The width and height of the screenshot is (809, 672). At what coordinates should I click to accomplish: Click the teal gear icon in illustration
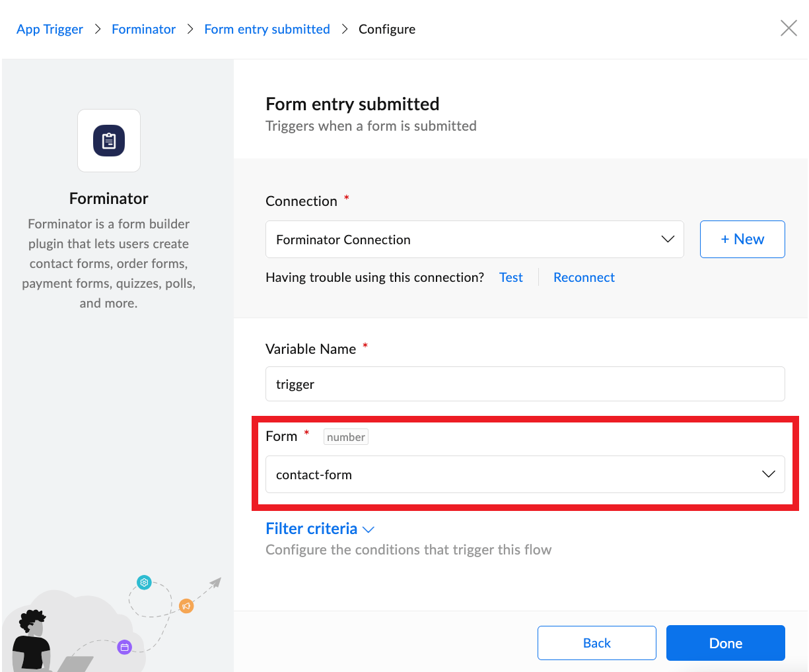point(144,582)
